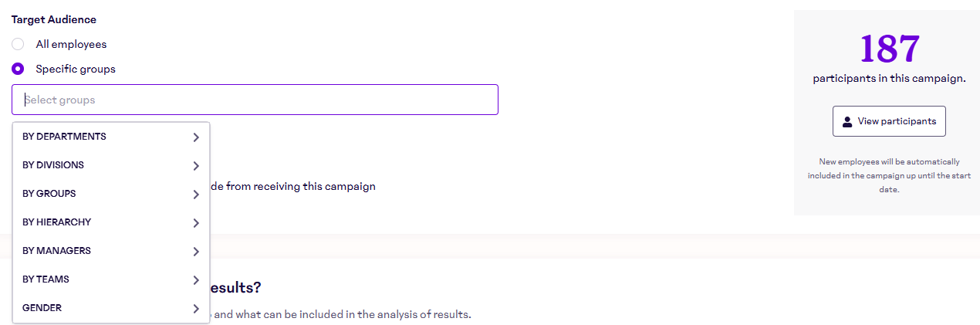The height and width of the screenshot is (325, 980).
Task: Click the Gender row chevron icon
Action: pos(196,309)
